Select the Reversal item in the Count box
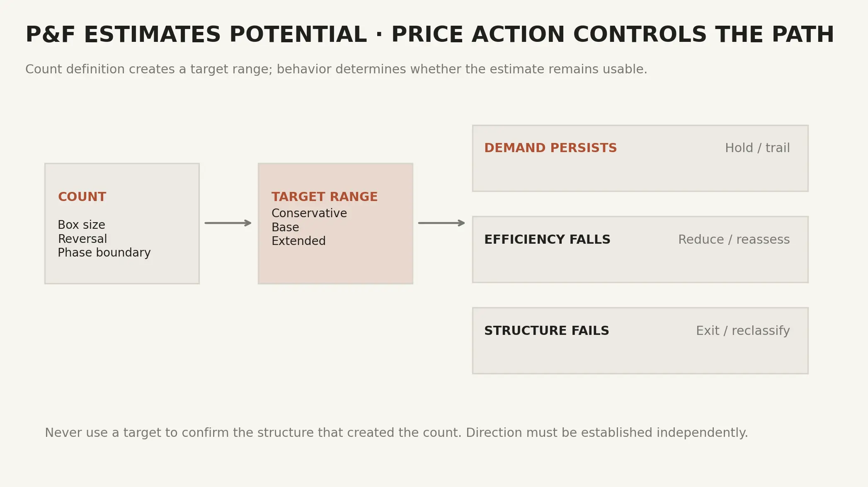This screenshot has height=487, width=868. click(x=82, y=239)
